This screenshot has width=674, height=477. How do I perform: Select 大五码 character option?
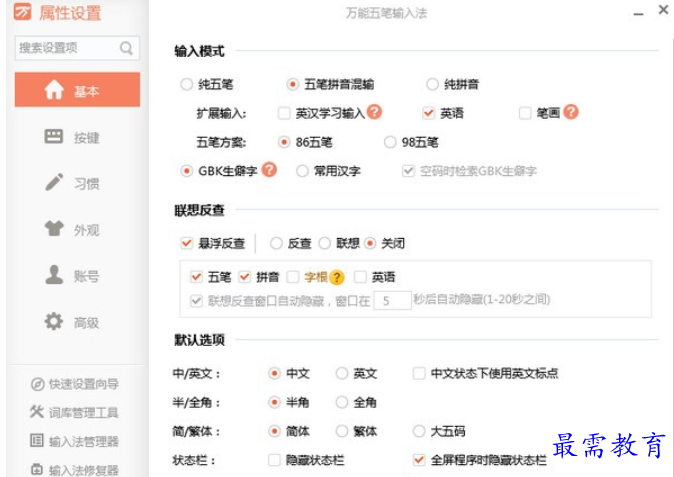(x=419, y=431)
